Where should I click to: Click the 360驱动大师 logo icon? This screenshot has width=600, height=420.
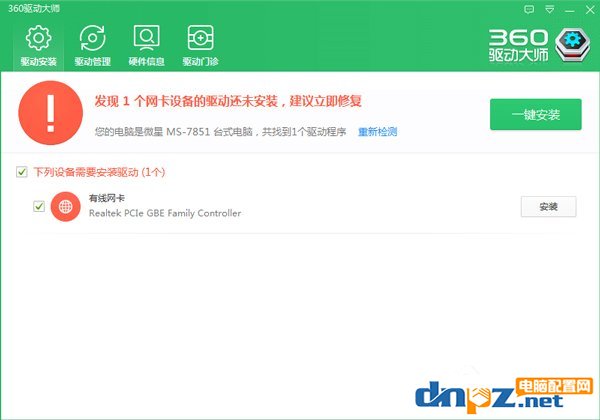[573, 45]
